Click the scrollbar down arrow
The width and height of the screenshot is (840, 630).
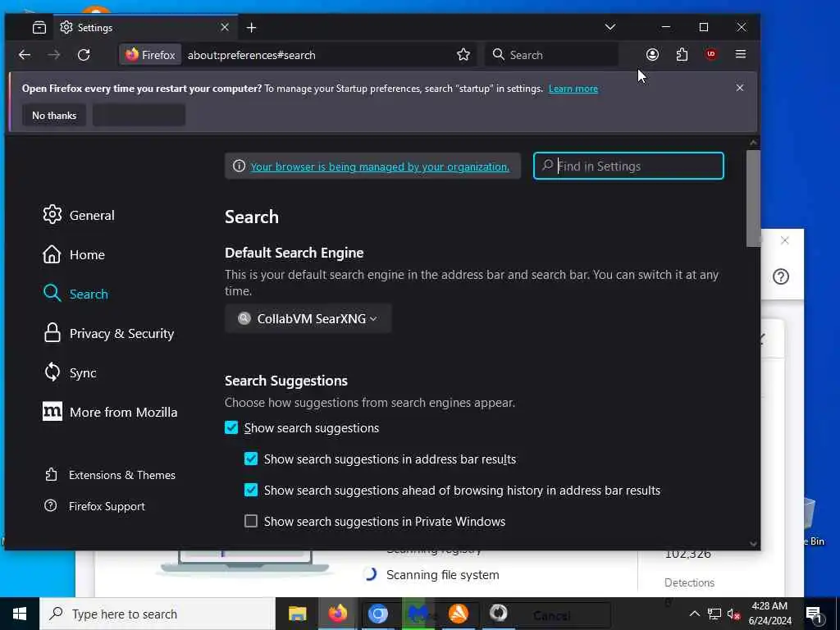753,543
